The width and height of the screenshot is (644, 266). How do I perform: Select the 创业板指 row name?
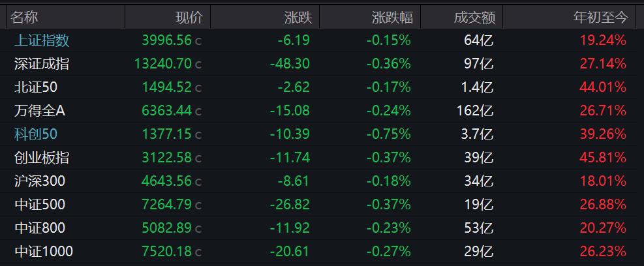42,158
